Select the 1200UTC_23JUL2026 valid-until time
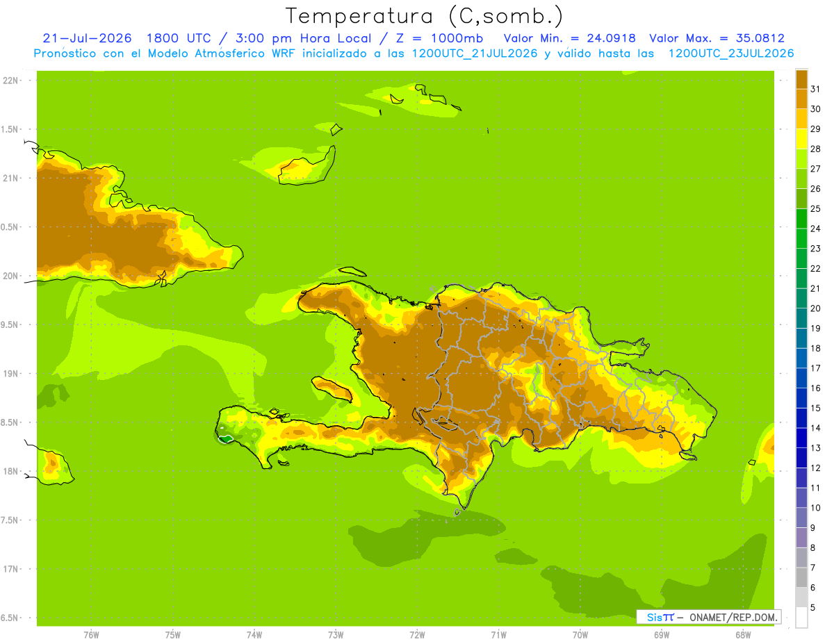 click(730, 53)
